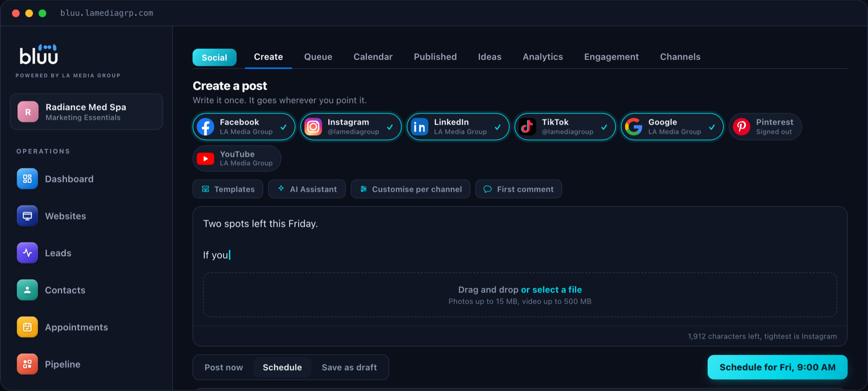This screenshot has width=868, height=391.
Task: Deselect Google channel checkmark
Action: 712,127
